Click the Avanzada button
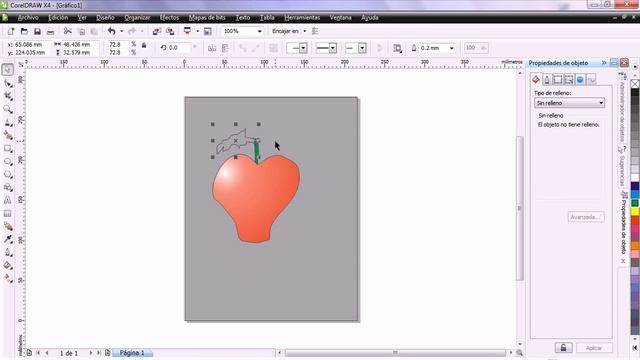The width and height of the screenshot is (640, 360). tap(586, 217)
